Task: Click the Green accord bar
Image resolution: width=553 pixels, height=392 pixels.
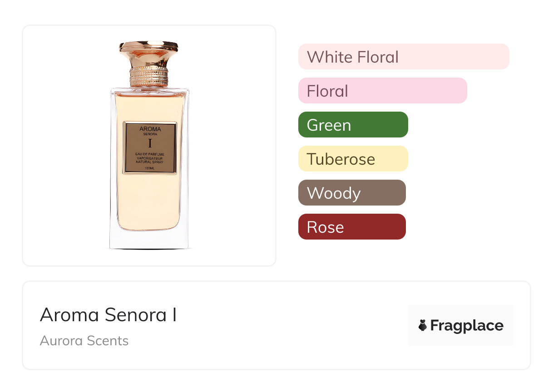Action: pyautogui.click(x=353, y=125)
